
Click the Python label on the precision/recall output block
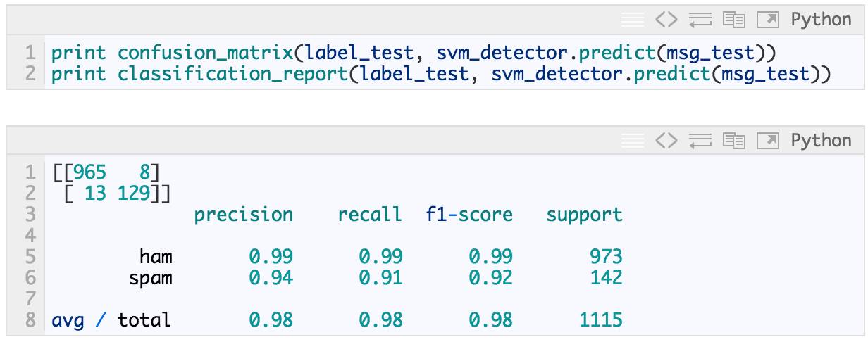821,141
